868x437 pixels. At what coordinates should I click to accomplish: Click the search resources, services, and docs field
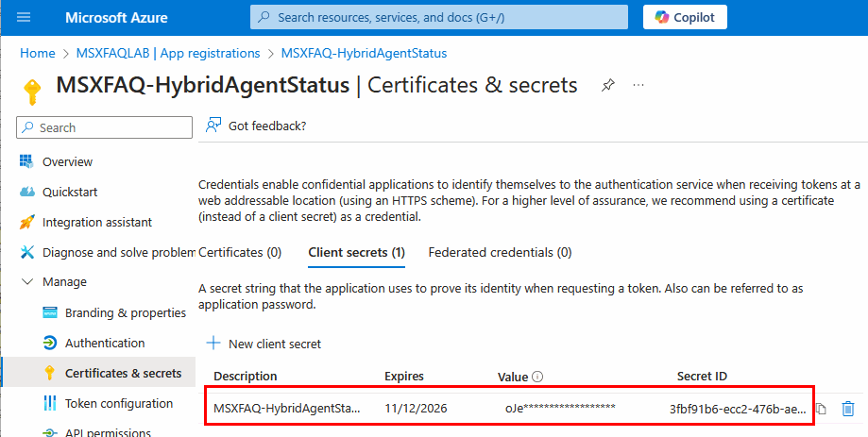point(439,17)
